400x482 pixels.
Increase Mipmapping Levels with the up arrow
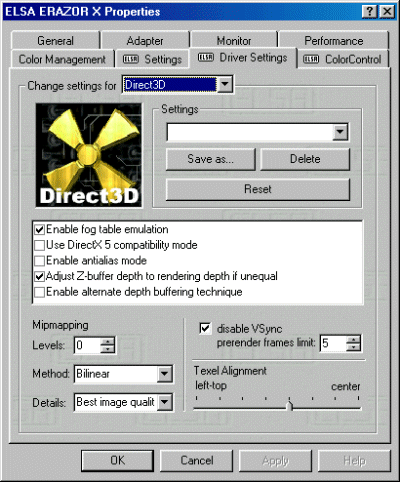tap(107, 341)
